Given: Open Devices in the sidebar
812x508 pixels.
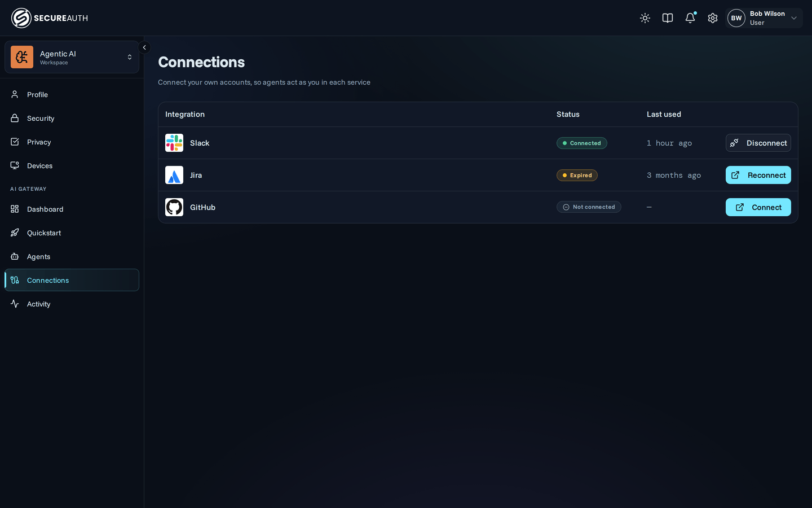Looking at the screenshot, I should click(x=72, y=165).
